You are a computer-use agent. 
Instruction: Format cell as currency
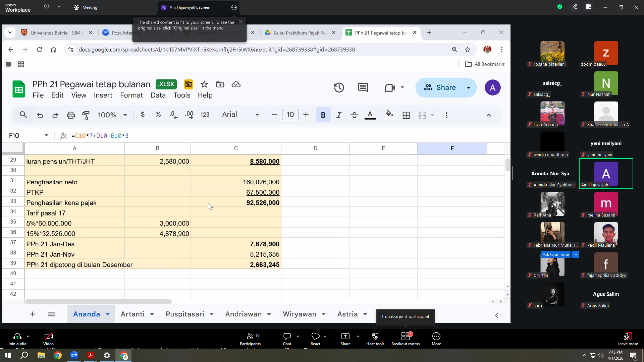(x=143, y=115)
